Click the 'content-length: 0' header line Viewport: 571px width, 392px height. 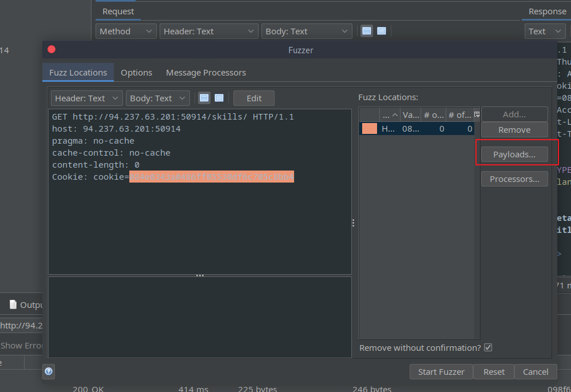[96, 165]
